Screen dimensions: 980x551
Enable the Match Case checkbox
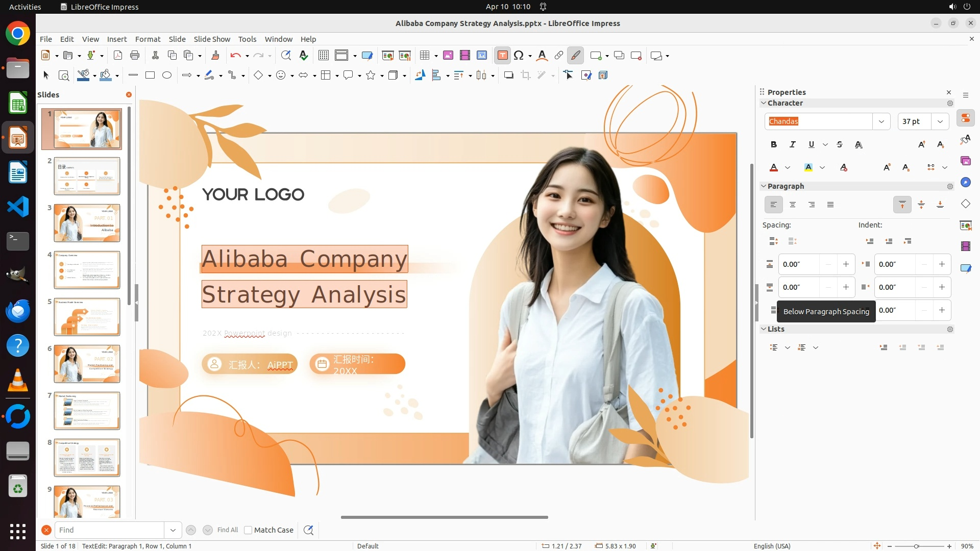pyautogui.click(x=248, y=530)
